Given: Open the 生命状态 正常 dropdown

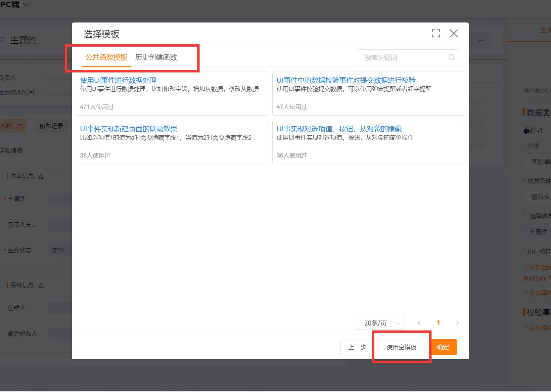Looking at the screenshot, I should point(60,251).
